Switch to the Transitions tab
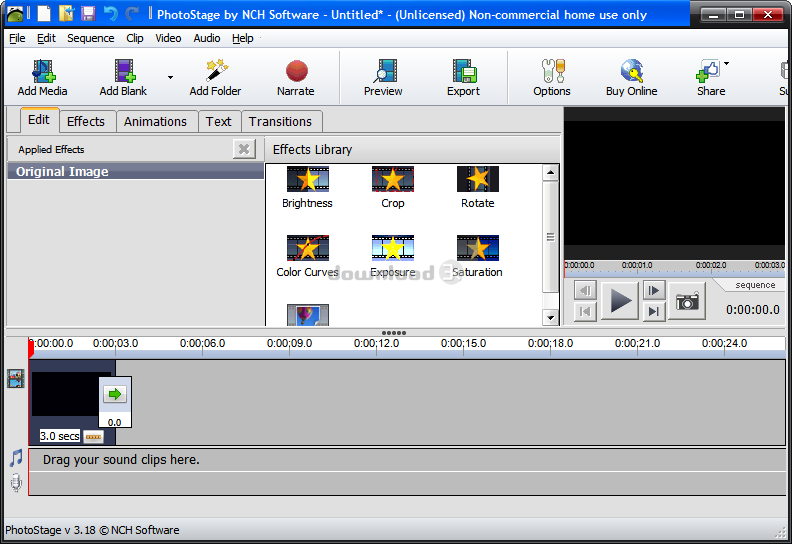Image resolution: width=792 pixels, height=544 pixels. point(280,121)
